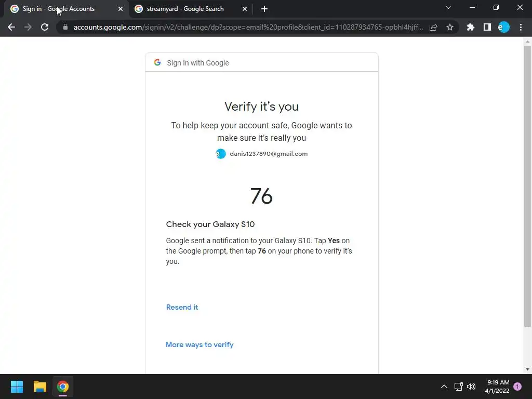Bookmark this page with the star
This screenshot has width=532, height=399.
pyautogui.click(x=450, y=27)
